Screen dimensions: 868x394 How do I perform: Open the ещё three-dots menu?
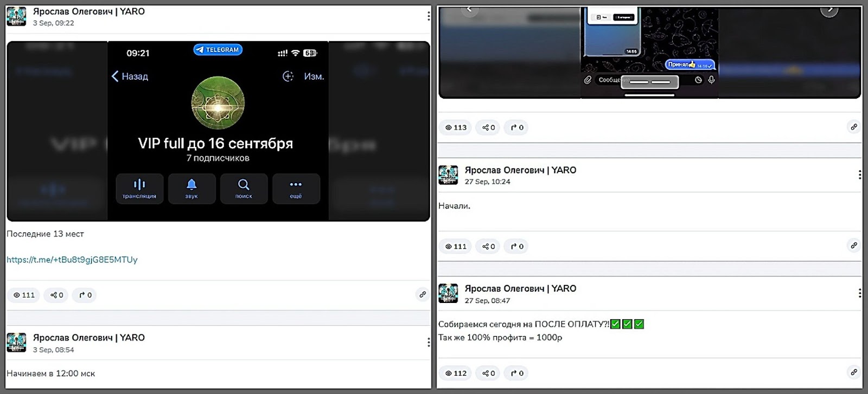click(x=296, y=185)
